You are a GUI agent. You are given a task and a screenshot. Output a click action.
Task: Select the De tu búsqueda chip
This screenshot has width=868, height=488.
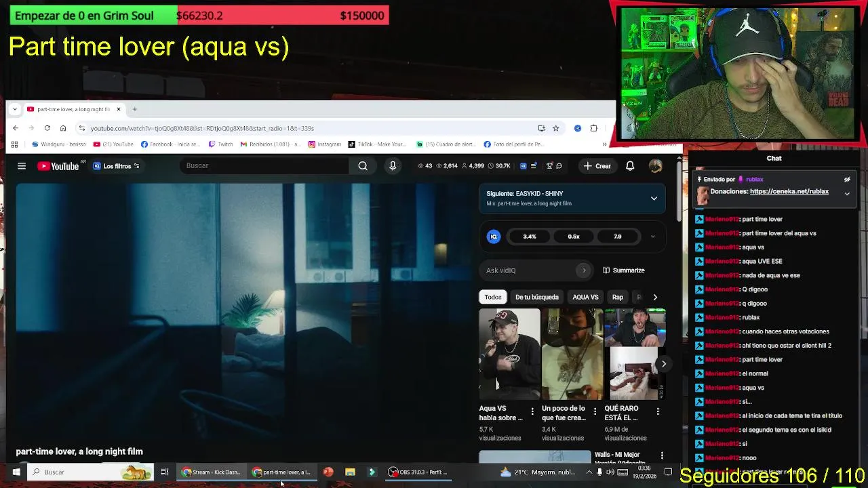537,297
